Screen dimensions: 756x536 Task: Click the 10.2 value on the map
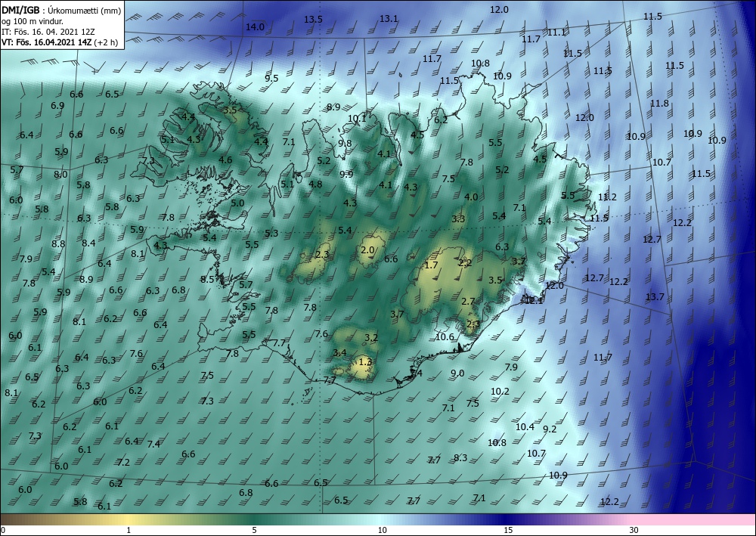tap(500, 391)
